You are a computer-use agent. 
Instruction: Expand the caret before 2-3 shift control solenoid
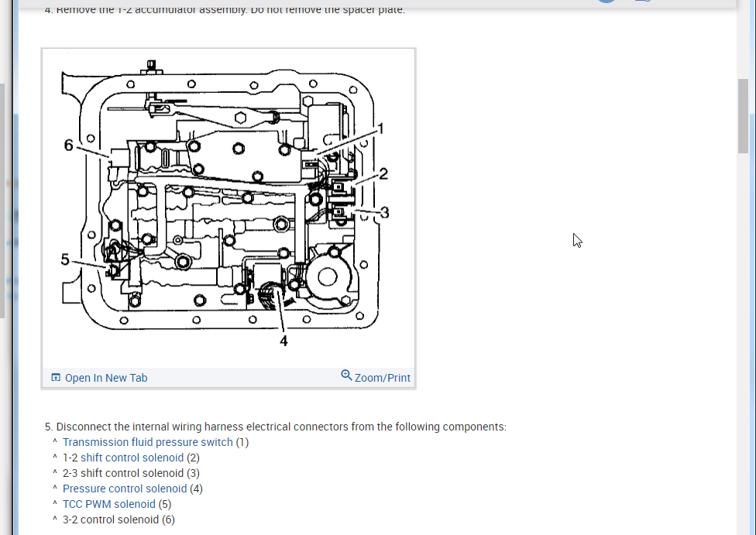pyautogui.click(x=54, y=472)
